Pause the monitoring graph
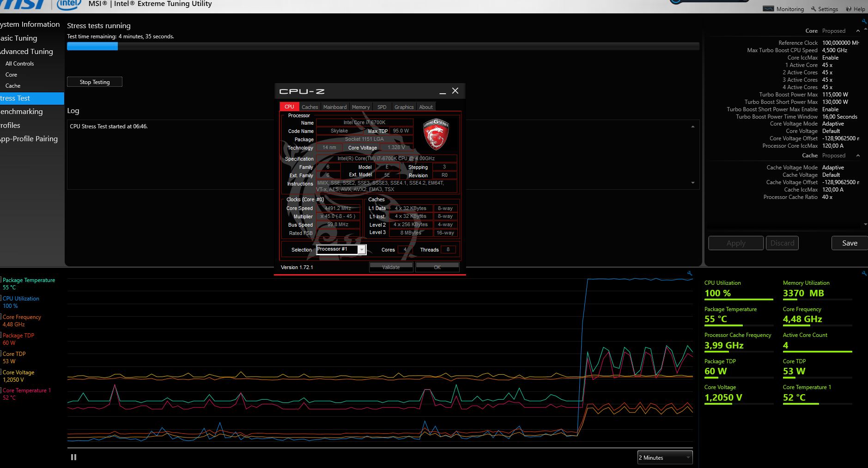868x468 pixels. [73, 457]
